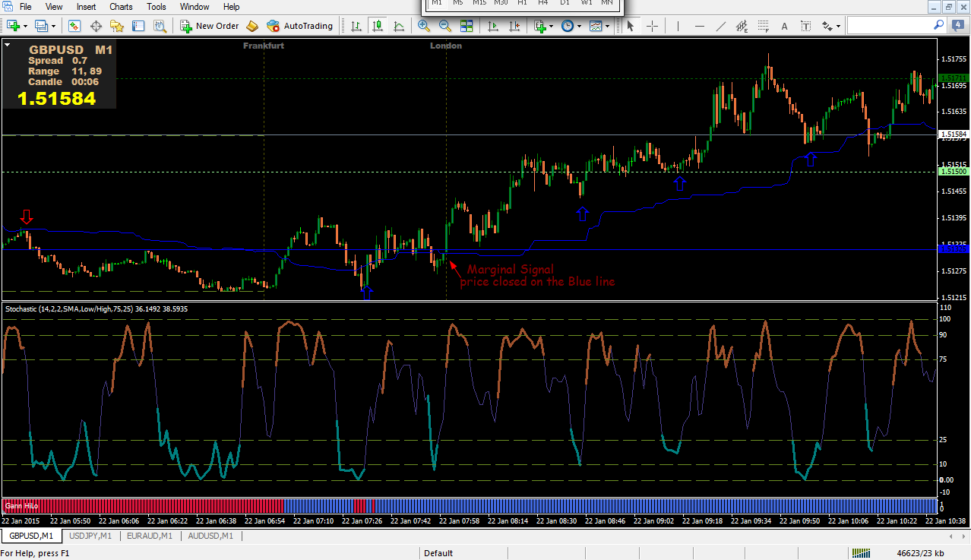Open the Indicators list icon

540,26
